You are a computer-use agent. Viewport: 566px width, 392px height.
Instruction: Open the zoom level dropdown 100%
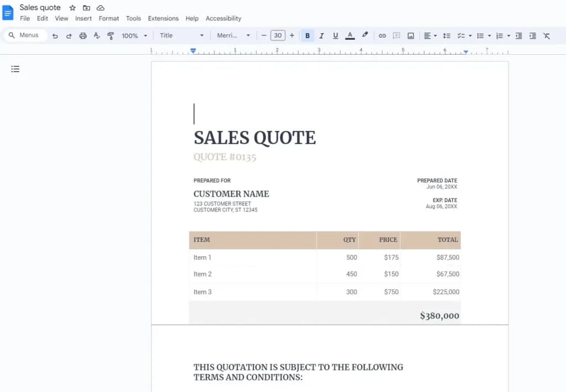134,36
